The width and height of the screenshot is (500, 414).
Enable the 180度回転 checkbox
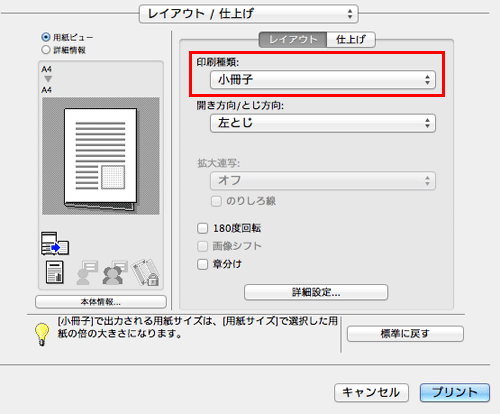[202, 228]
